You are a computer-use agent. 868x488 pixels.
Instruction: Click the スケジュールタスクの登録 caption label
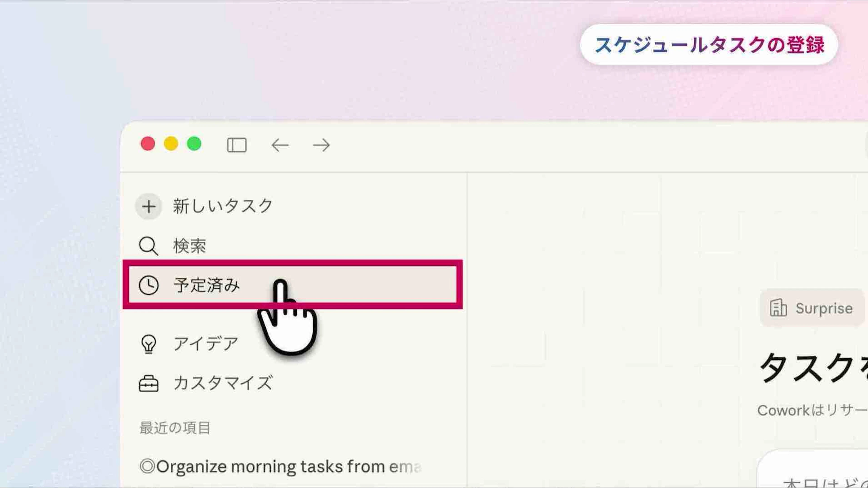(709, 45)
